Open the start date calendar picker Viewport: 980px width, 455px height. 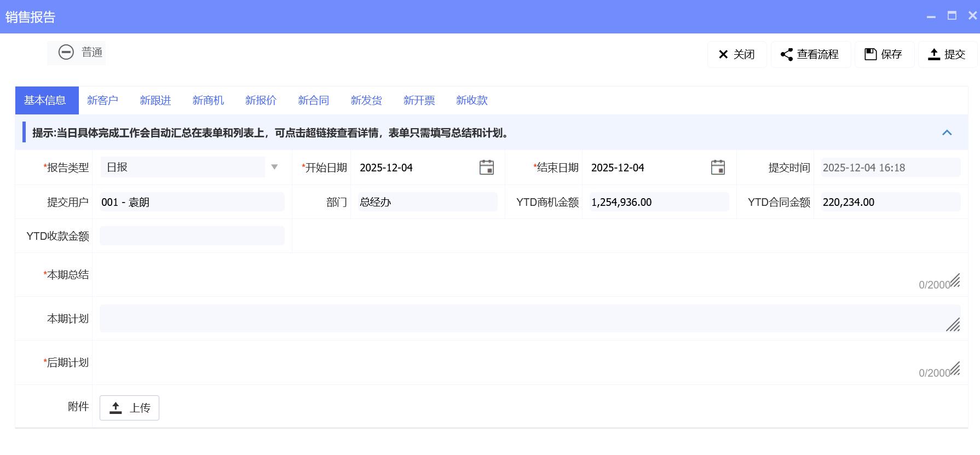tap(486, 168)
